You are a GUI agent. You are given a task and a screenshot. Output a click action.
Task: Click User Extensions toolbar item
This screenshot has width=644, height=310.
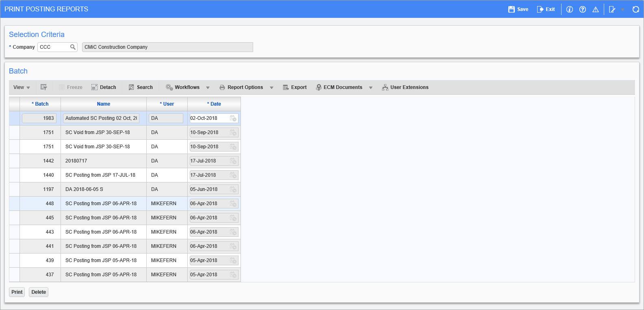click(405, 87)
